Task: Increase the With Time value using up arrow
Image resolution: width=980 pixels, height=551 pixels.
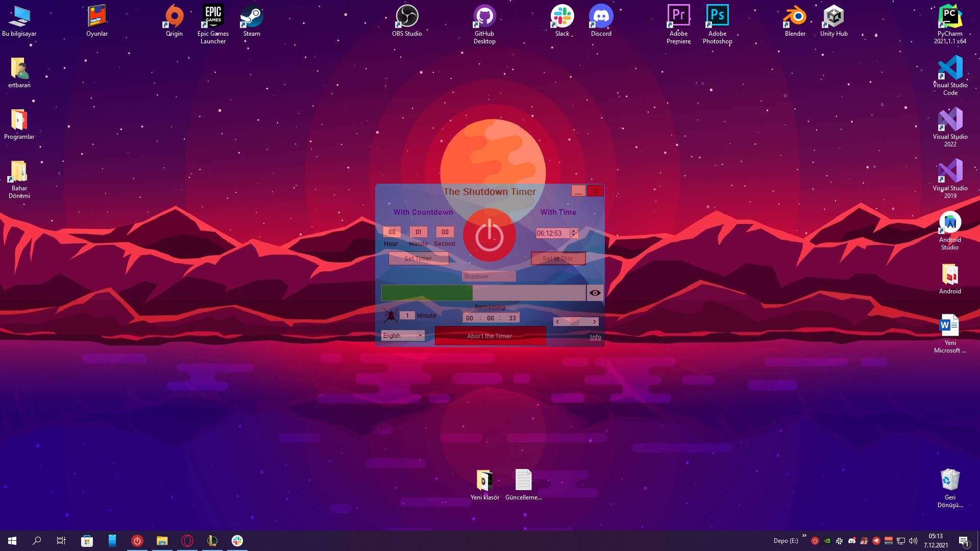Action: (574, 231)
